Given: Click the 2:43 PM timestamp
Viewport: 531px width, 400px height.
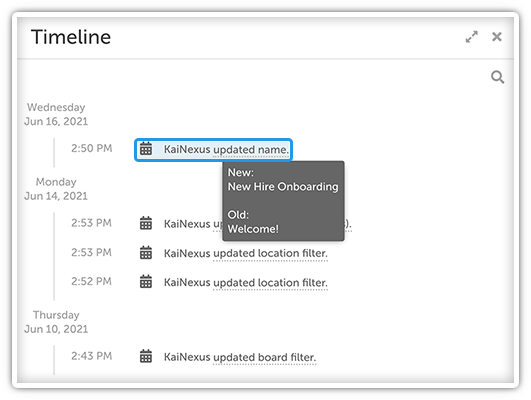Looking at the screenshot, I should click(91, 356).
